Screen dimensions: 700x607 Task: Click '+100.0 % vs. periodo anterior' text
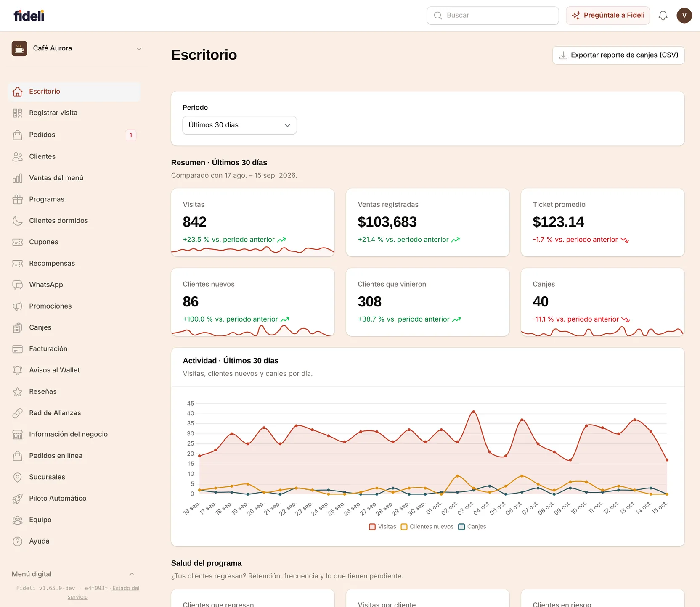coord(230,319)
